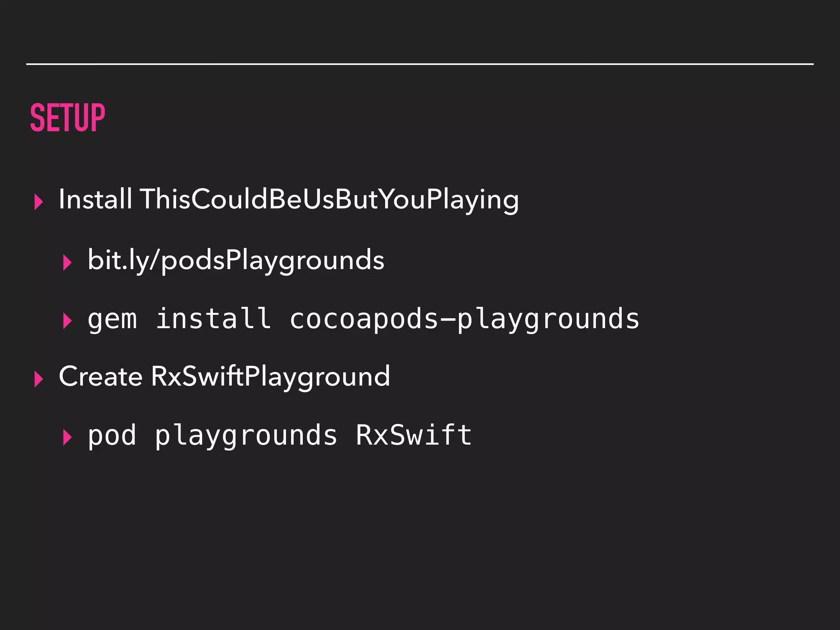Image resolution: width=840 pixels, height=630 pixels.
Task: Click the word pod in the last command
Action: (x=112, y=436)
